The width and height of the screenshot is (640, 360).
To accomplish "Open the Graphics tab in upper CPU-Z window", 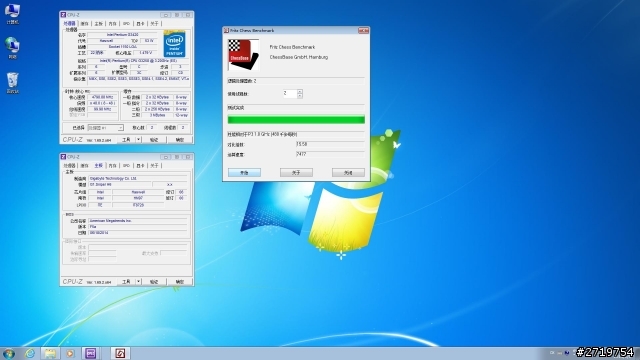I will (x=140, y=24).
